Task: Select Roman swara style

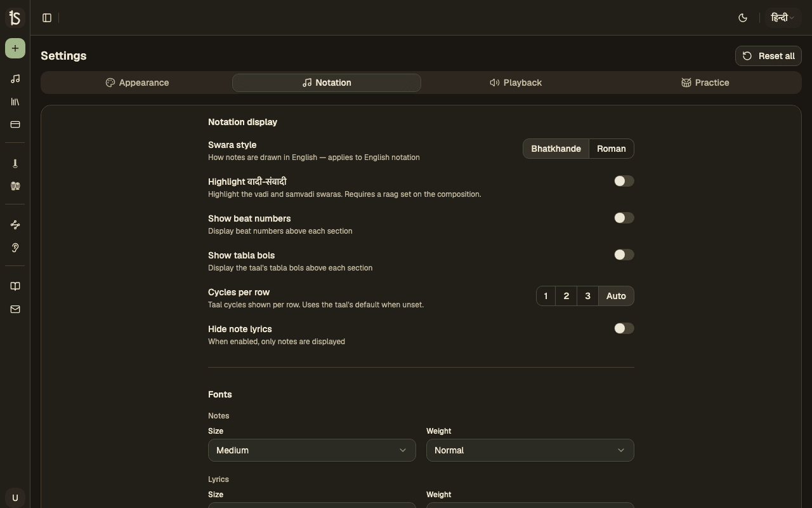Action: pyautogui.click(x=612, y=149)
